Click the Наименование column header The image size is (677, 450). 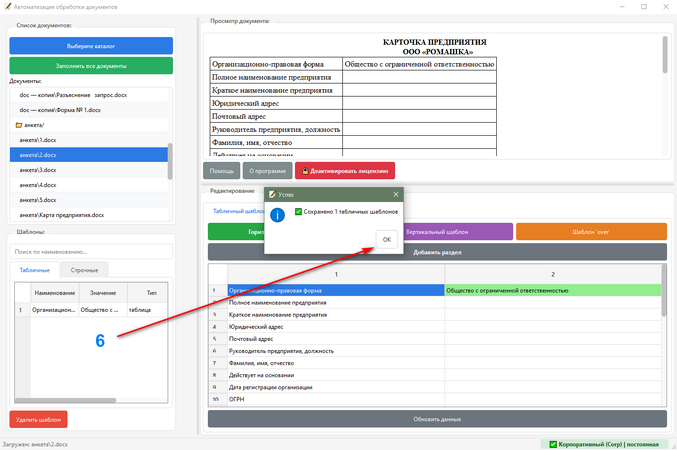pos(54,293)
